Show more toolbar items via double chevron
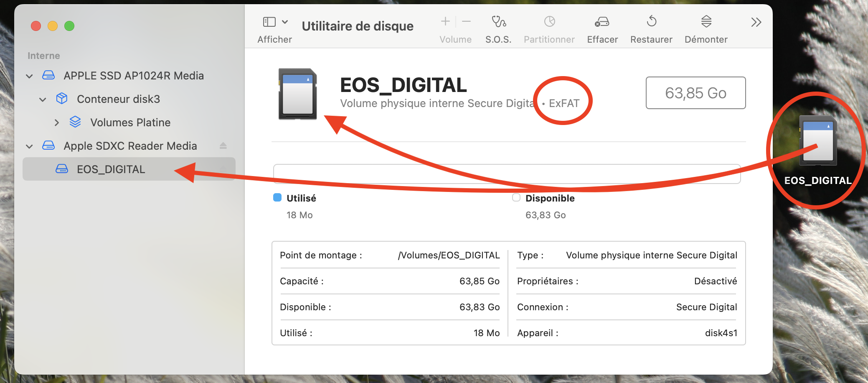This screenshot has width=868, height=383. tap(756, 22)
